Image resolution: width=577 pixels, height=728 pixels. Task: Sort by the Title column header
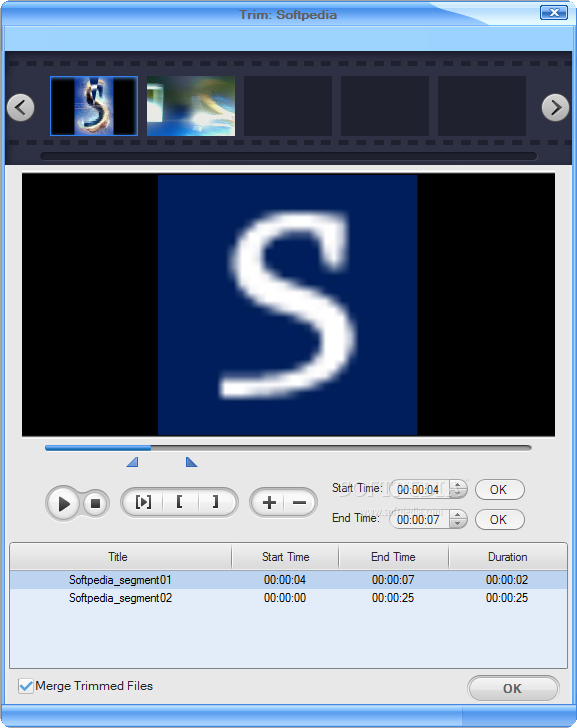coord(121,557)
